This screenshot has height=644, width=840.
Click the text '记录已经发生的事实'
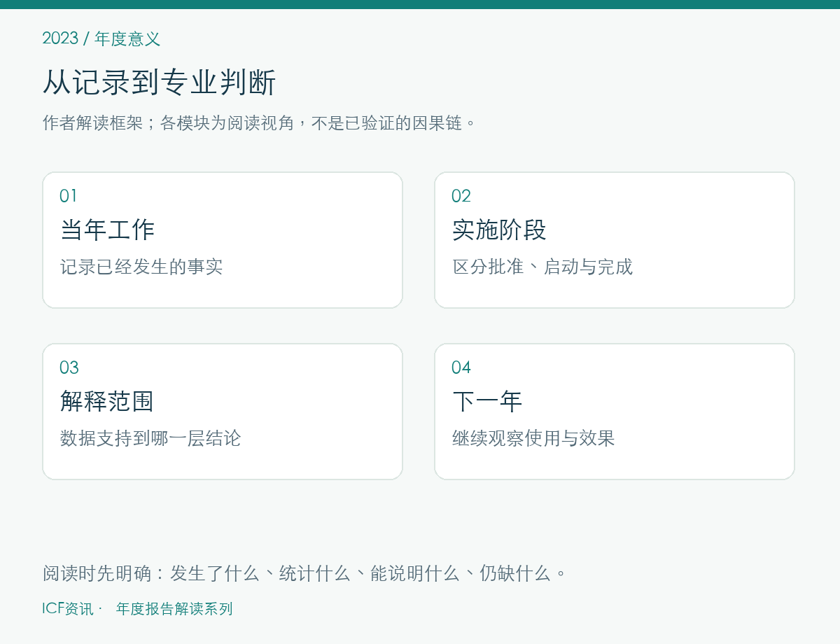tap(141, 267)
